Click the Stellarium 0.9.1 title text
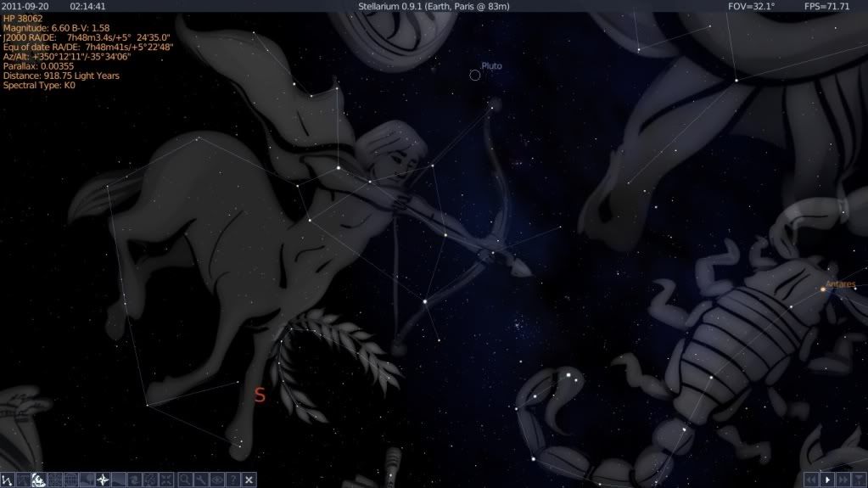 434,6
